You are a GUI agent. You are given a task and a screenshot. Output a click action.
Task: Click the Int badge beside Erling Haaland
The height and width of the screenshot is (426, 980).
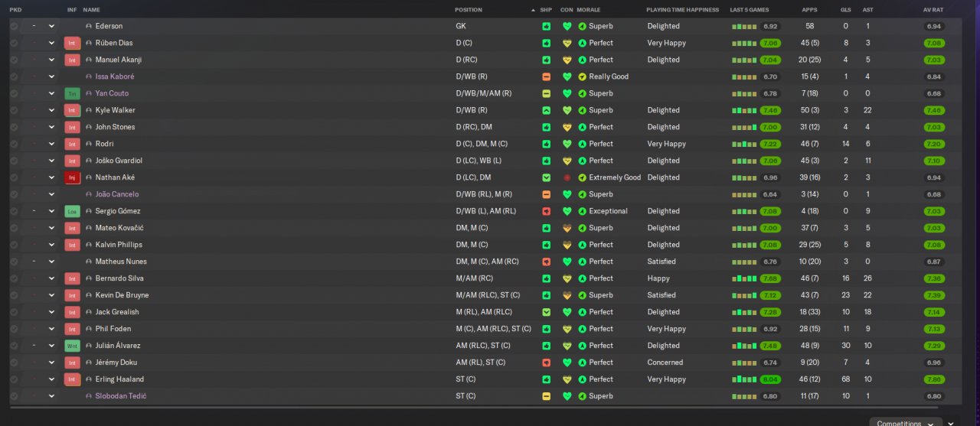click(x=72, y=379)
